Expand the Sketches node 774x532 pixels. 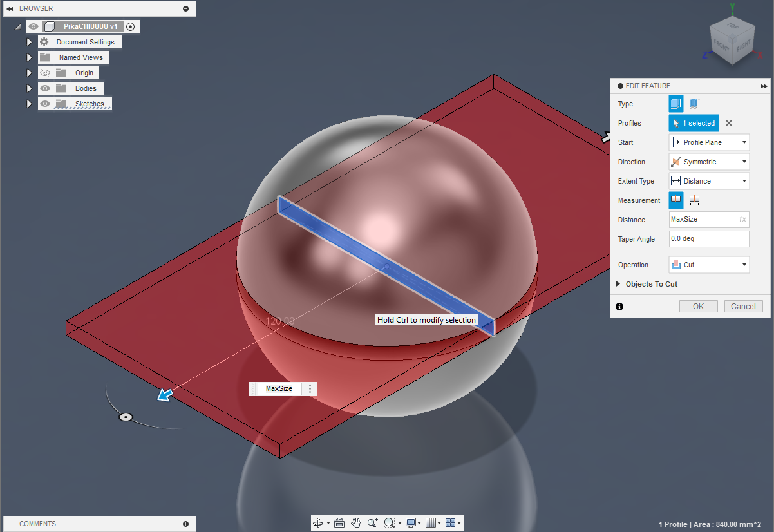pyautogui.click(x=29, y=104)
